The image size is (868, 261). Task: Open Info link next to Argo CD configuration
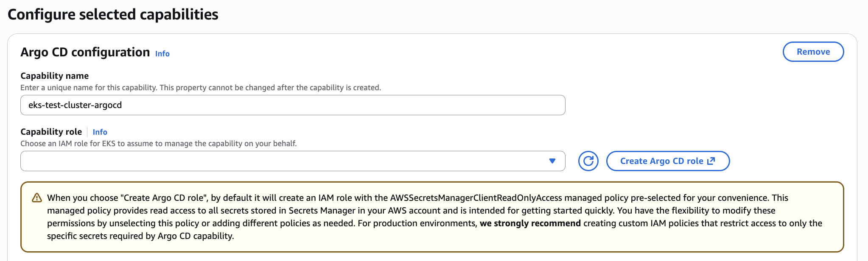162,54
